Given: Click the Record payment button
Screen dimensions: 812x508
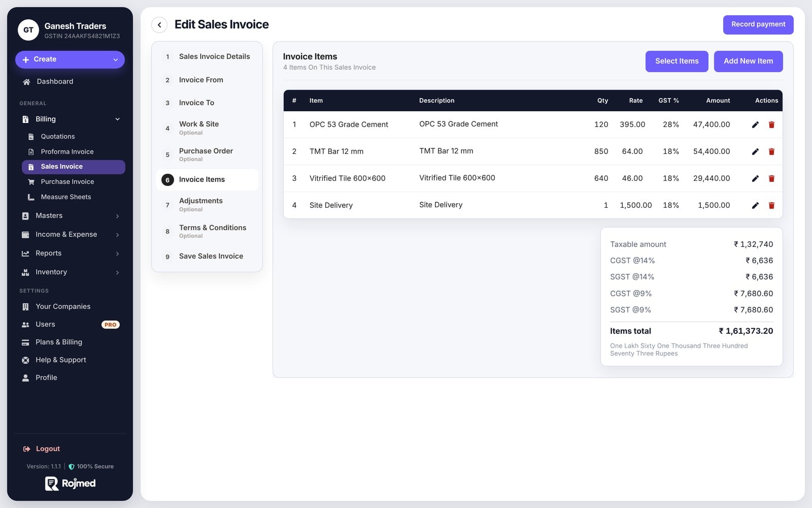Looking at the screenshot, I should coord(758,25).
